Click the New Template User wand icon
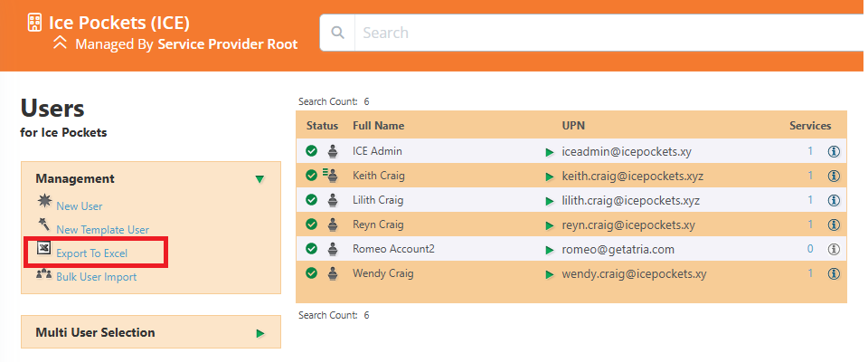Screen dimensions: 868x363 point(44,224)
